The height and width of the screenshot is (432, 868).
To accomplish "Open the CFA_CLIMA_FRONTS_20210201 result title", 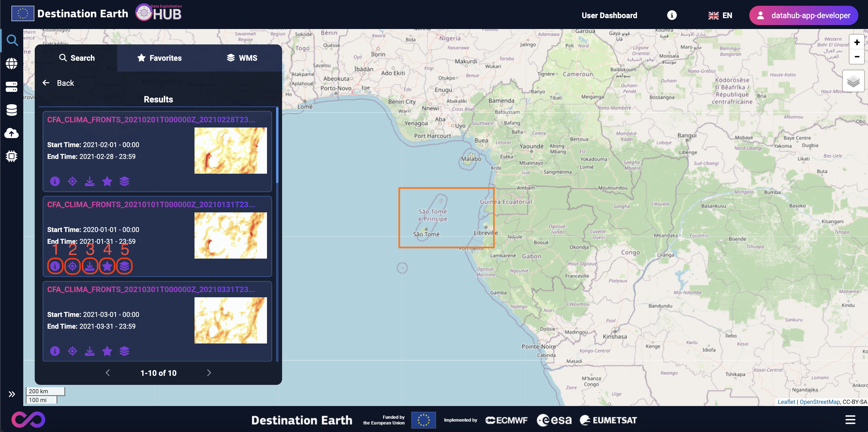I will coord(151,120).
